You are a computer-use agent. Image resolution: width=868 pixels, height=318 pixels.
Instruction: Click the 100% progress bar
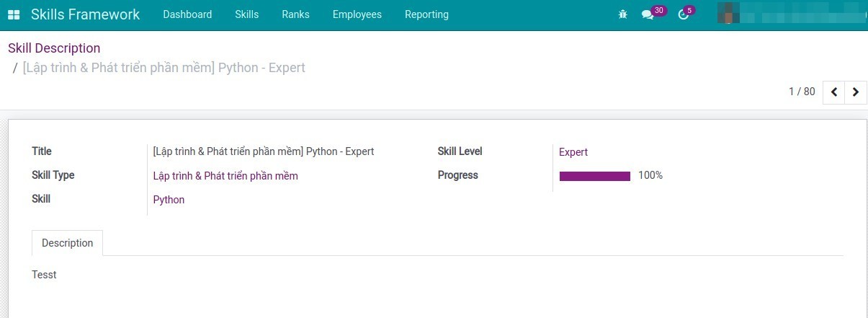point(595,176)
